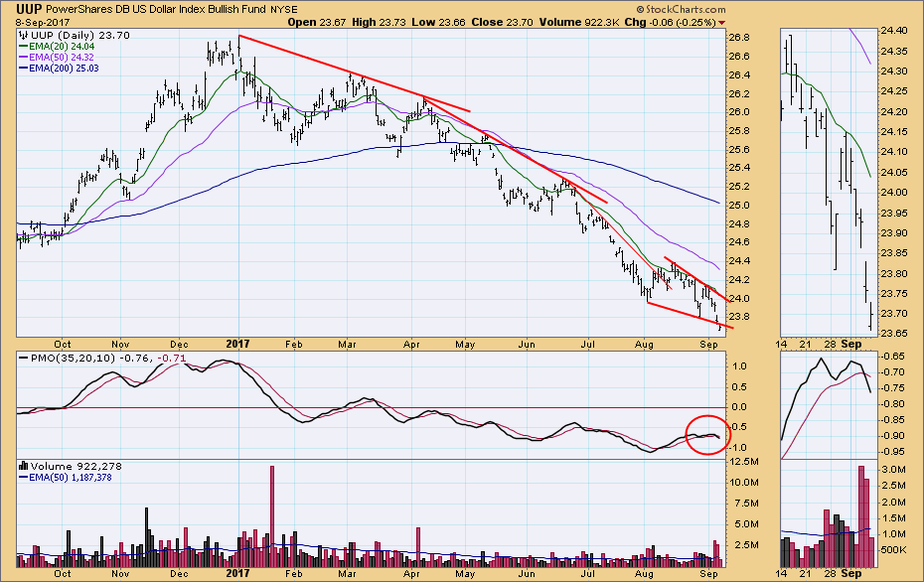Click the Open 23.67 value

[x=317, y=23]
